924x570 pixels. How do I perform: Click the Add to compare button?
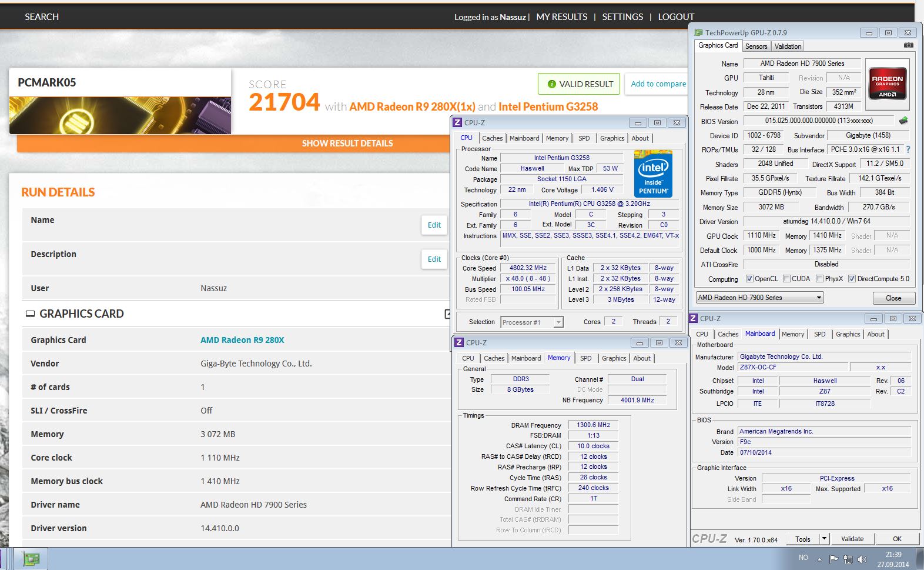tap(658, 84)
